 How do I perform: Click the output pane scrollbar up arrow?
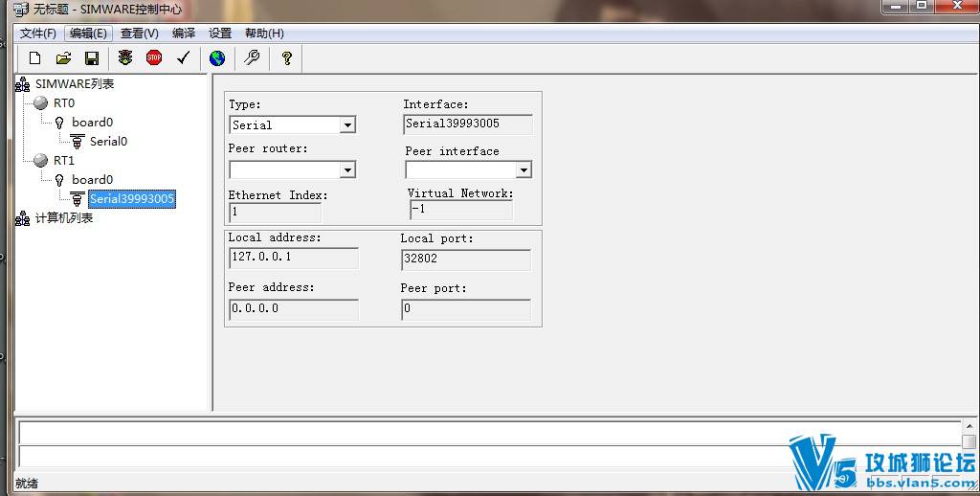tap(969, 425)
